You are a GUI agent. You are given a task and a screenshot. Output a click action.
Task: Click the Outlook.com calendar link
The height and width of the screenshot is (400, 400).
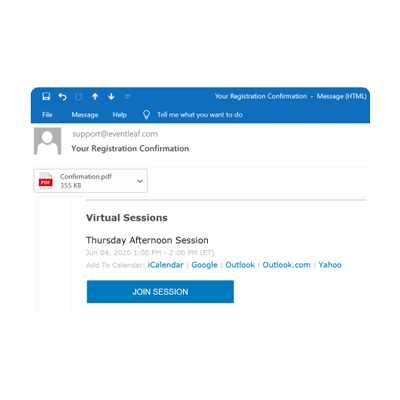tap(286, 265)
